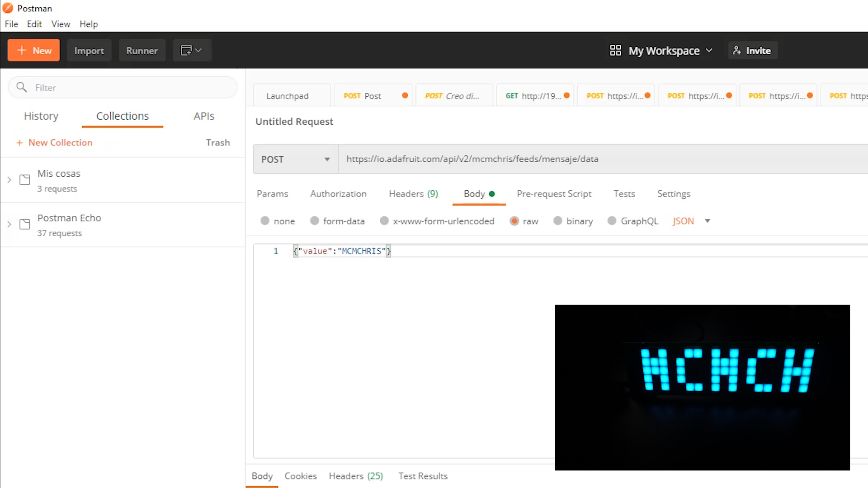The image size is (868, 488).
Task: Open the Headers (9) request tab
Action: 413,194
